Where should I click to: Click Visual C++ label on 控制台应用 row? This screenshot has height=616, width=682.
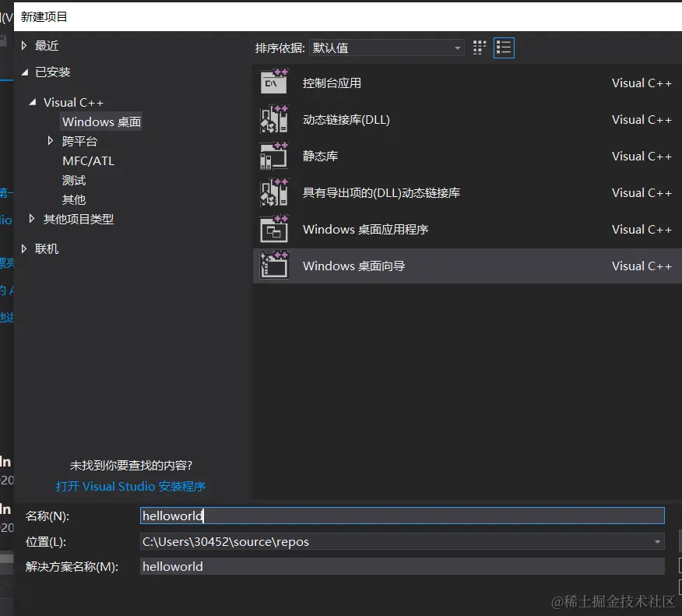(642, 83)
